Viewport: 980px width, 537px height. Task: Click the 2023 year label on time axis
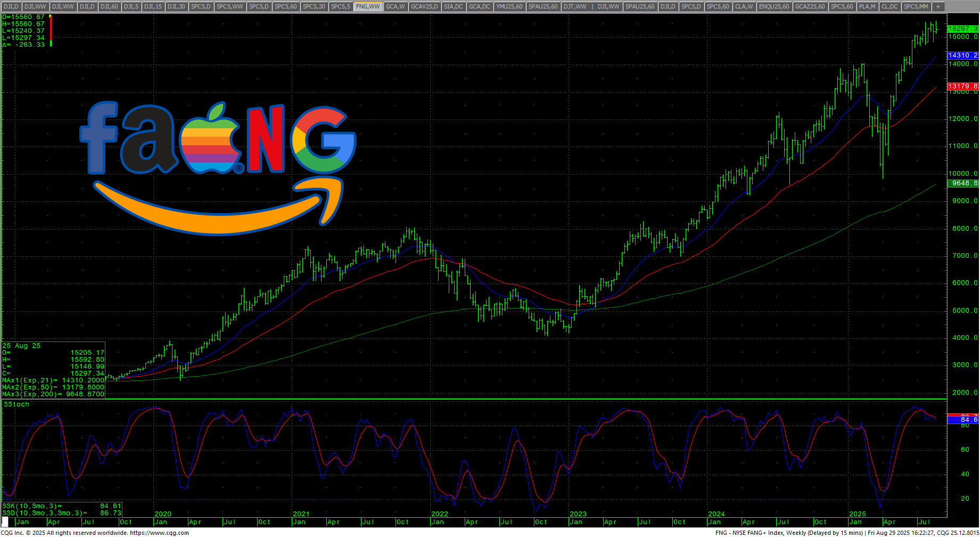578,514
